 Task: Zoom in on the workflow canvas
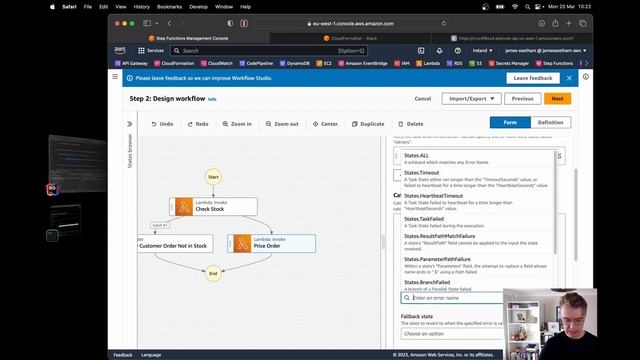pos(237,124)
